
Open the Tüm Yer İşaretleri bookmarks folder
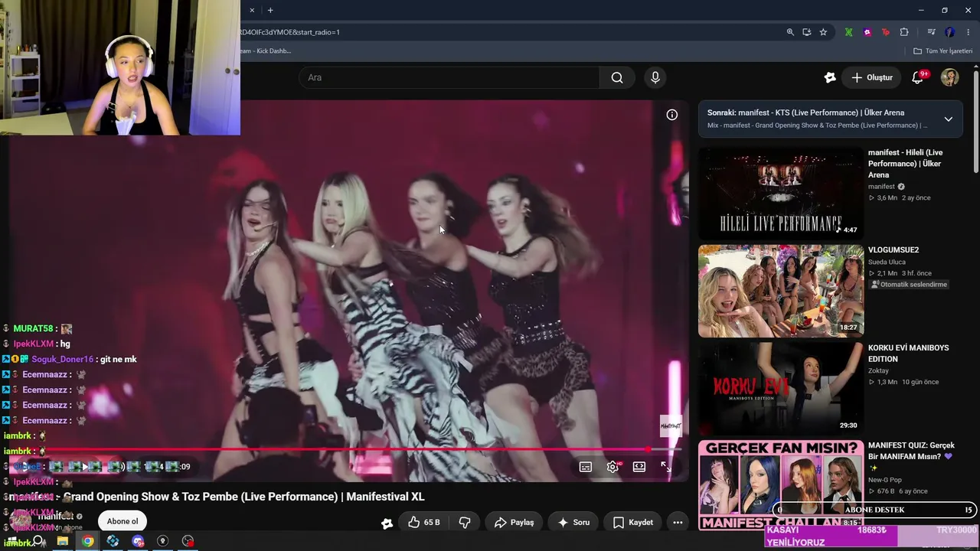coord(942,51)
